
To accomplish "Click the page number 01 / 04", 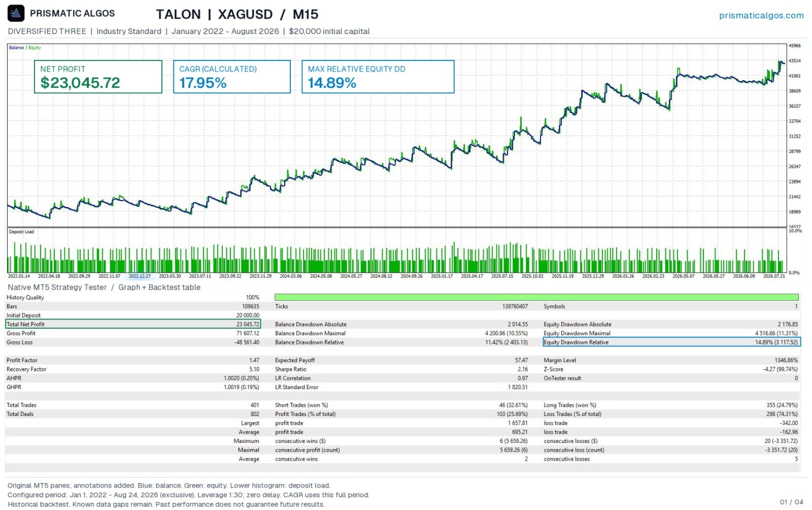I will tap(791, 502).
